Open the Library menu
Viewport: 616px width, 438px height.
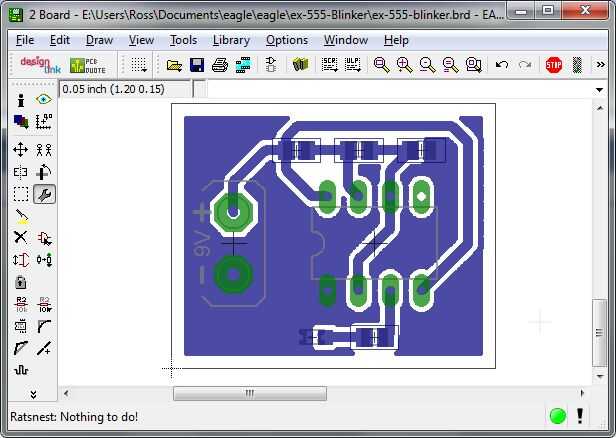coord(231,40)
